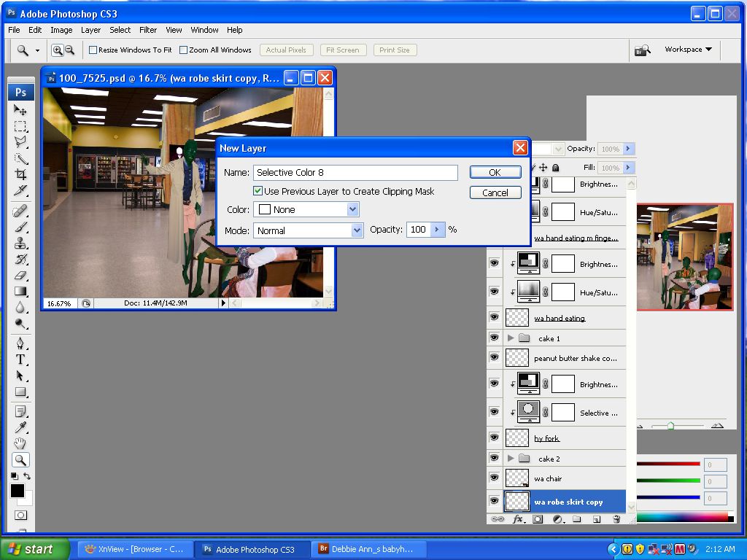This screenshot has height=560, width=747.
Task: Click the Delete layer trash icon
Action: [x=617, y=519]
